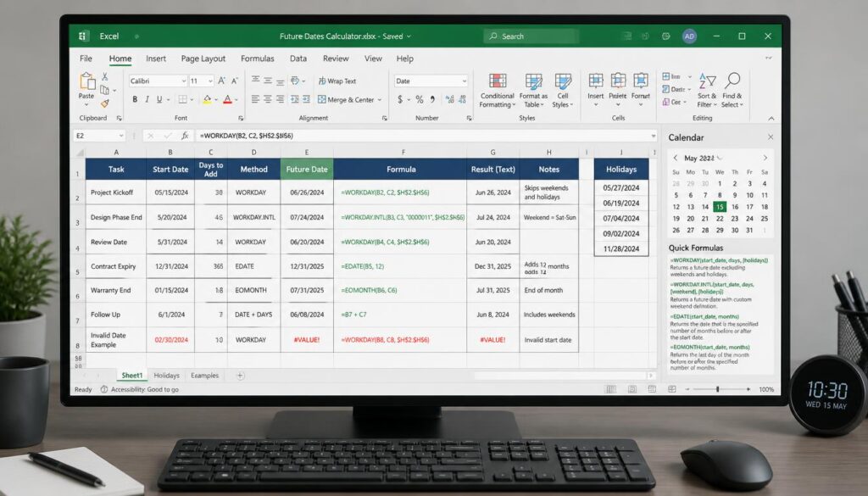This screenshot has width=868, height=496.
Task: Open the Examples sheet tab
Action: 205,376
